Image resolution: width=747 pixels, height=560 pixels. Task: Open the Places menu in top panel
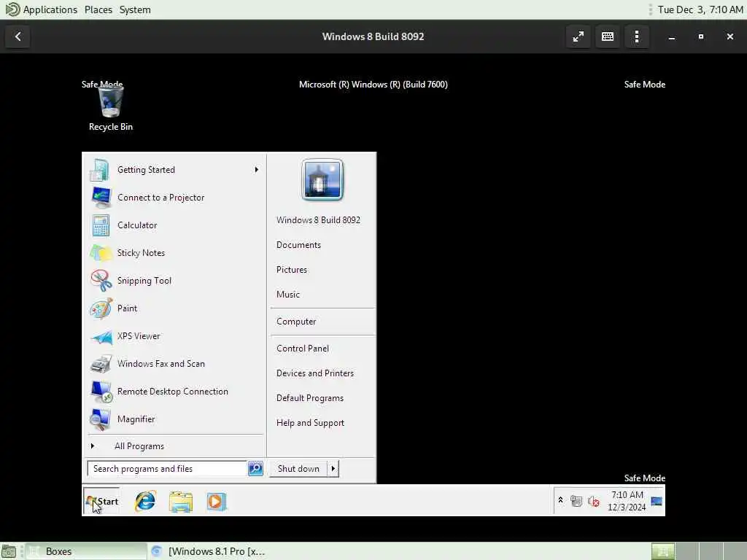pyautogui.click(x=98, y=9)
